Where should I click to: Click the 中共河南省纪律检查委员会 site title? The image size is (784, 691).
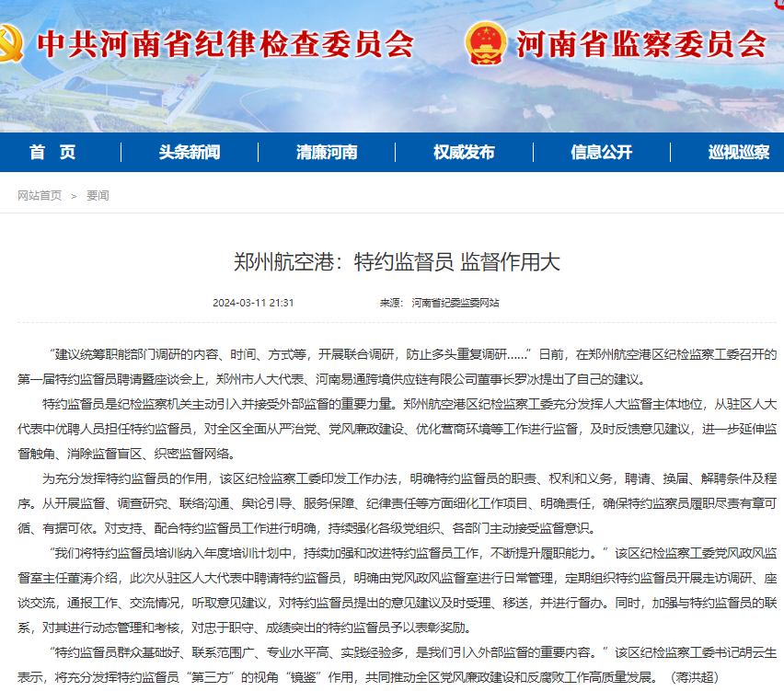225,44
